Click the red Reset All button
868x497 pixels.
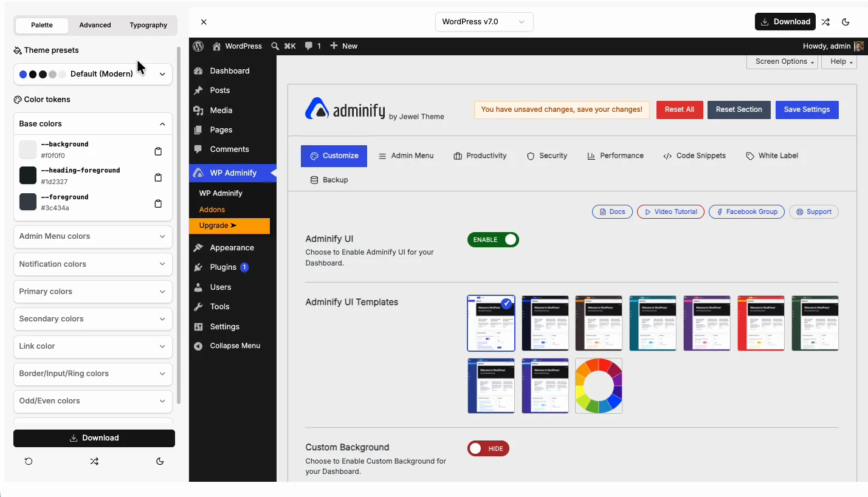pyautogui.click(x=680, y=109)
